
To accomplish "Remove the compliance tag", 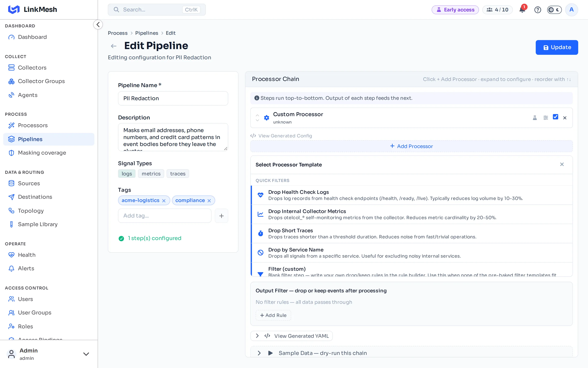I will [x=209, y=201].
